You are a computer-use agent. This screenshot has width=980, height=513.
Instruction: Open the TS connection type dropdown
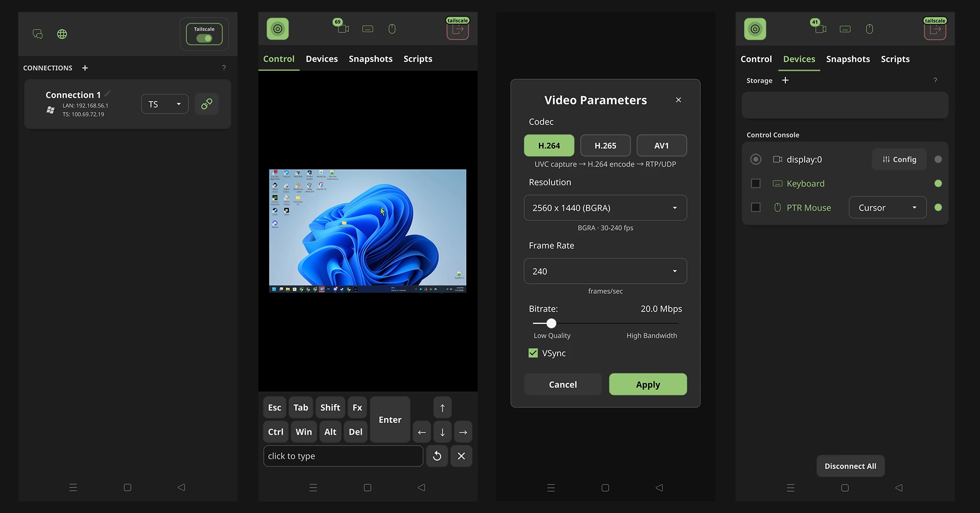pos(165,104)
